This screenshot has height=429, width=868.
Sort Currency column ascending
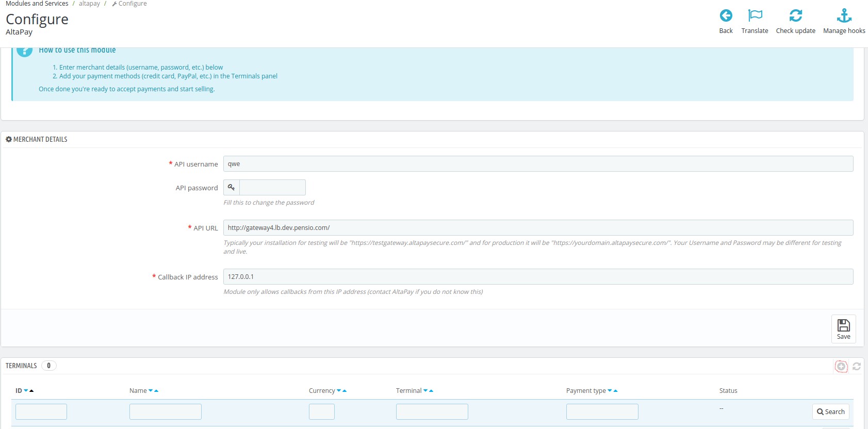(345, 391)
